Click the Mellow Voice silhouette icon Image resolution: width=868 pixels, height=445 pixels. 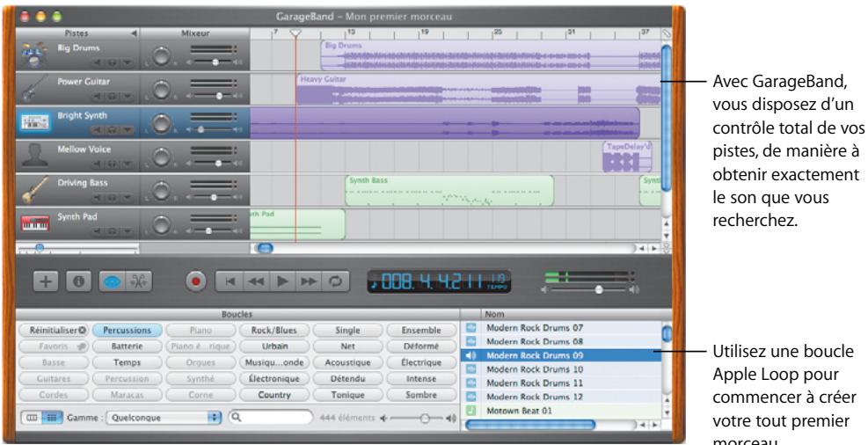tap(33, 156)
